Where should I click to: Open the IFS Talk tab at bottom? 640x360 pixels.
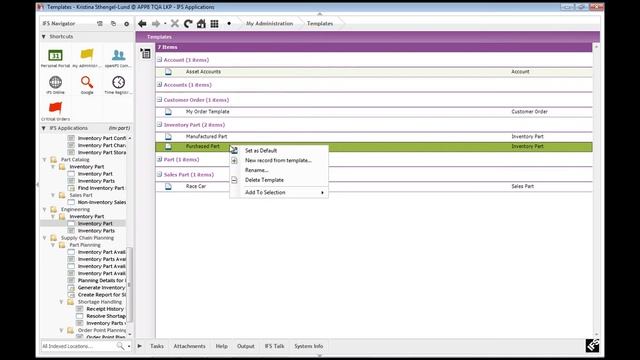tap(274, 346)
